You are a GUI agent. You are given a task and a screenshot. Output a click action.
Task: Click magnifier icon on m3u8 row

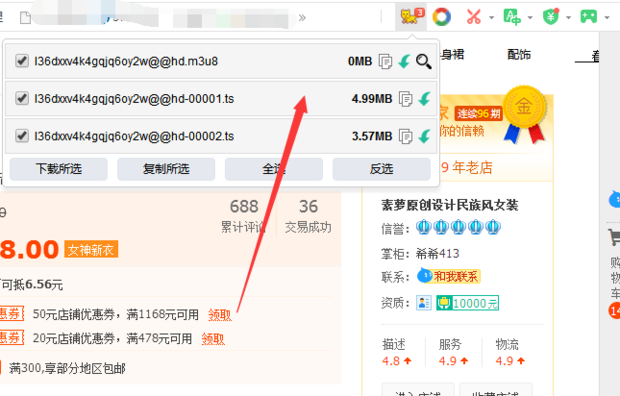click(423, 61)
